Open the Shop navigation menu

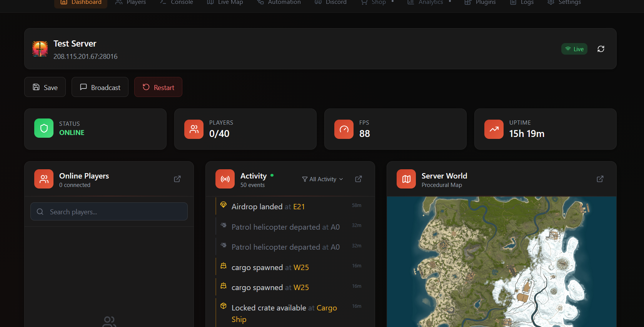coord(377,3)
